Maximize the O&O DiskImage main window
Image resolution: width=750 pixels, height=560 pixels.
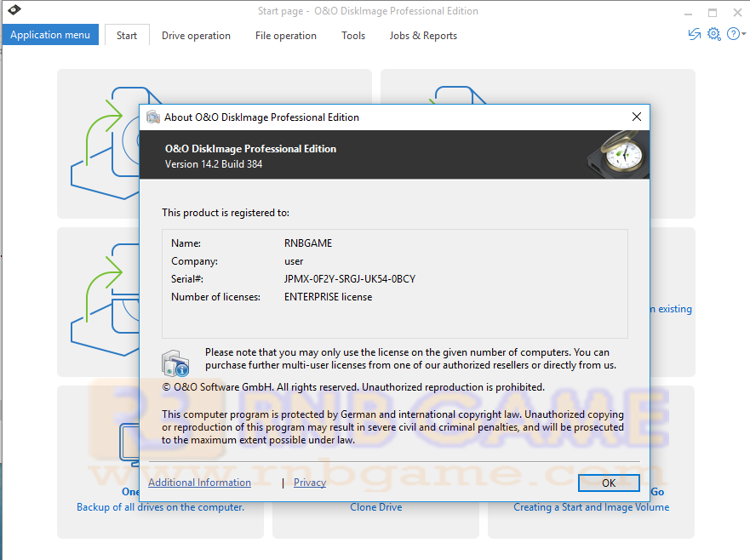[713, 13]
